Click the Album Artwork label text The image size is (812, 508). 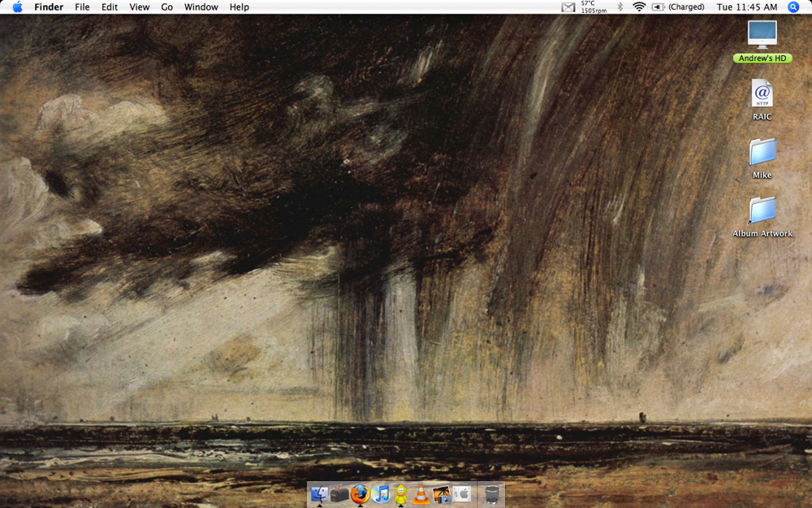tap(762, 234)
